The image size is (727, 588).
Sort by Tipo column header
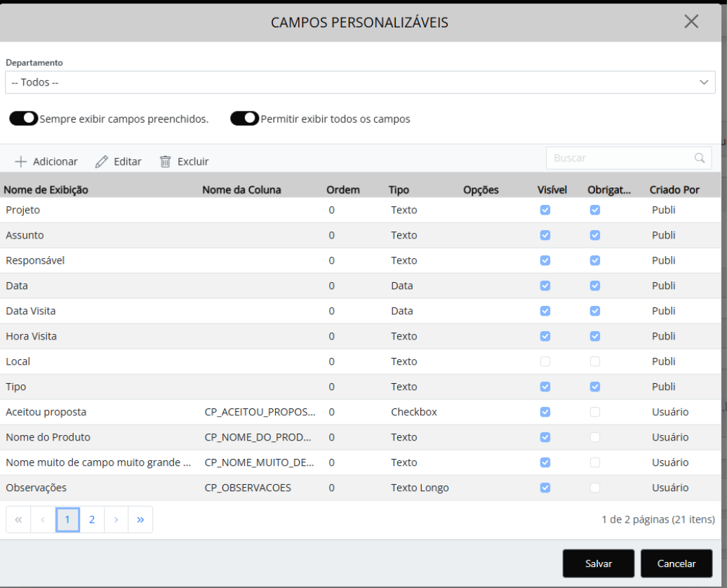399,189
